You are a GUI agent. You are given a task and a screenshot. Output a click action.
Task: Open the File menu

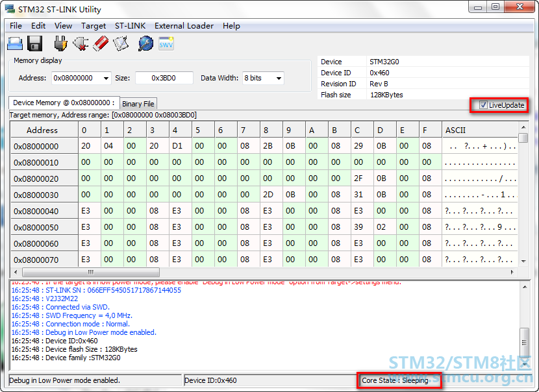point(16,26)
